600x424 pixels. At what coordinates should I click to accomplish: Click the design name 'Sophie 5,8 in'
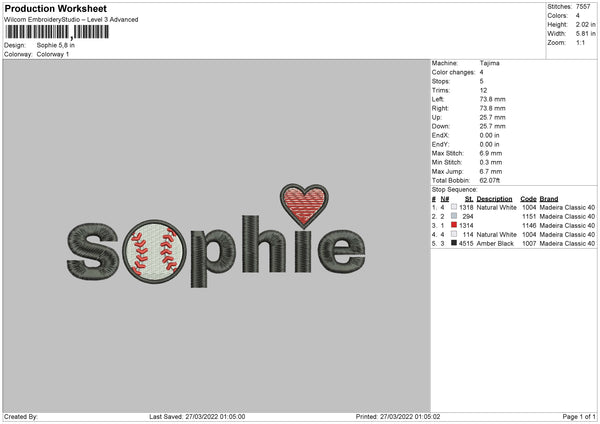click(x=56, y=45)
